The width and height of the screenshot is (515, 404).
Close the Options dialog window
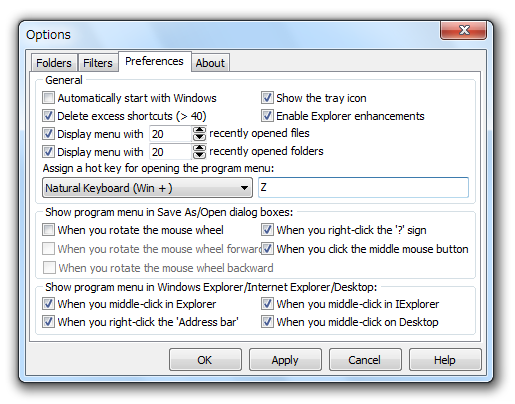(464, 31)
